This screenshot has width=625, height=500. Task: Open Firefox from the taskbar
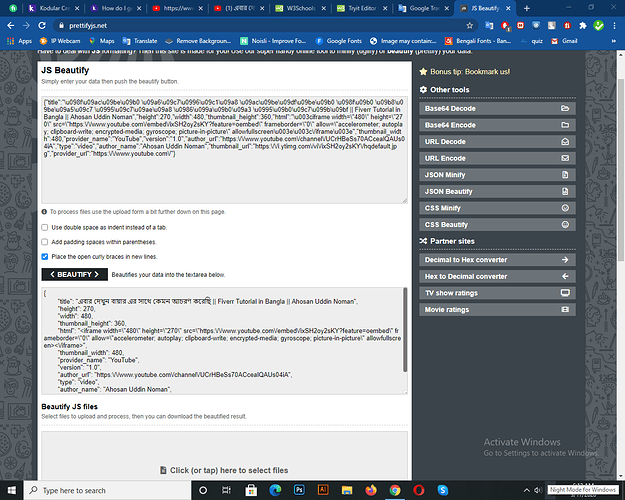click(x=371, y=490)
